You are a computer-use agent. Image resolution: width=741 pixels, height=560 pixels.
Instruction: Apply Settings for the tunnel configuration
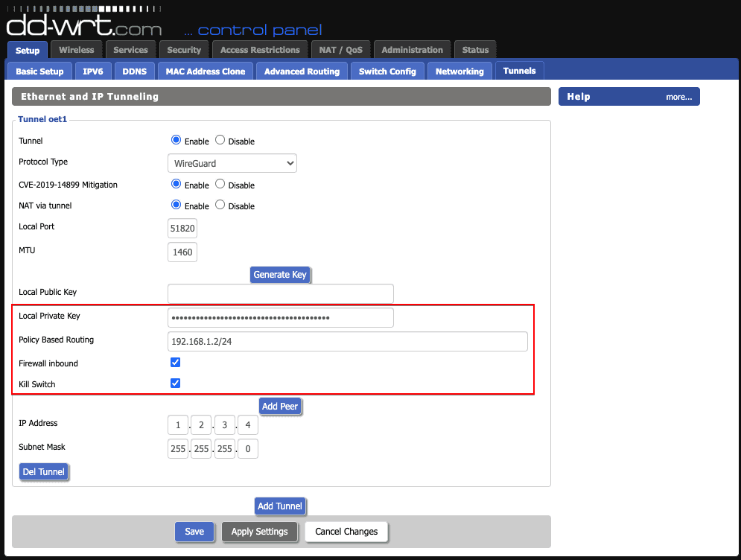pos(259,532)
